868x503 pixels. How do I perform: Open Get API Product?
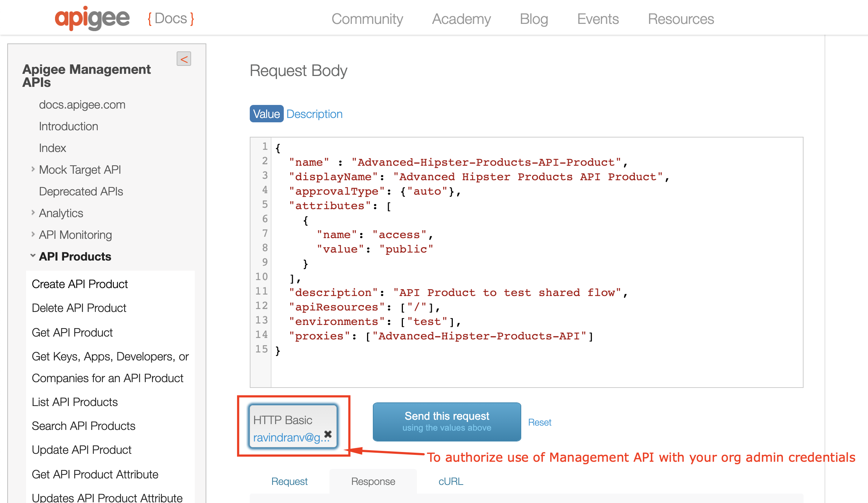[72, 333]
